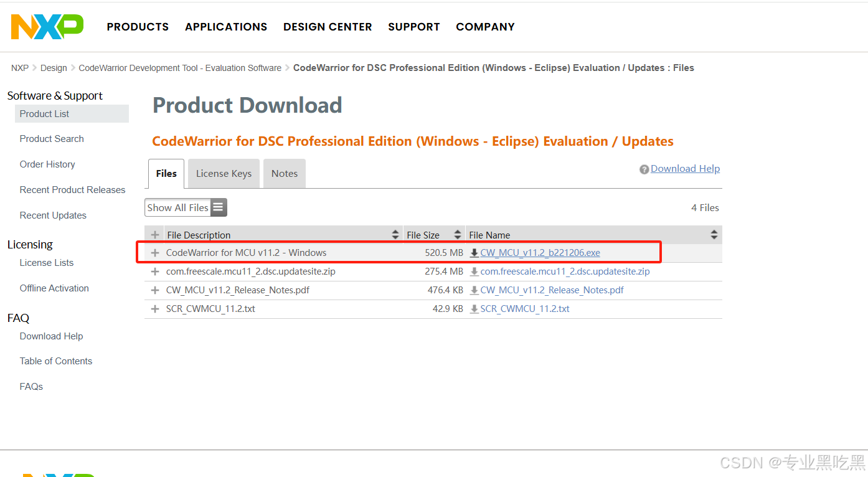Open Recent Updates in sidebar
Viewport: 868px width, 477px height.
(53, 215)
